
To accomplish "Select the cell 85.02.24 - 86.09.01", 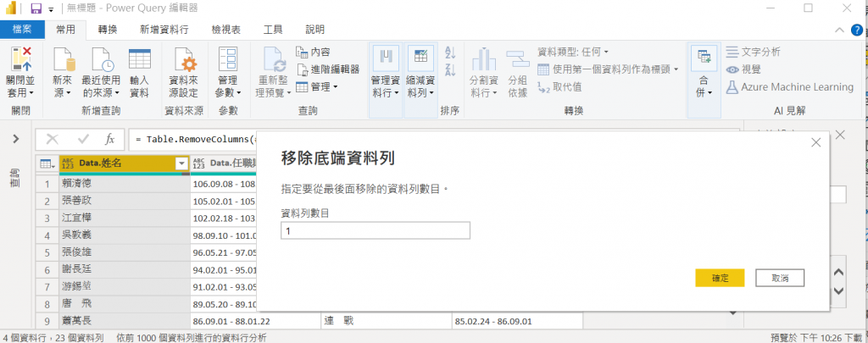I will point(516,320).
